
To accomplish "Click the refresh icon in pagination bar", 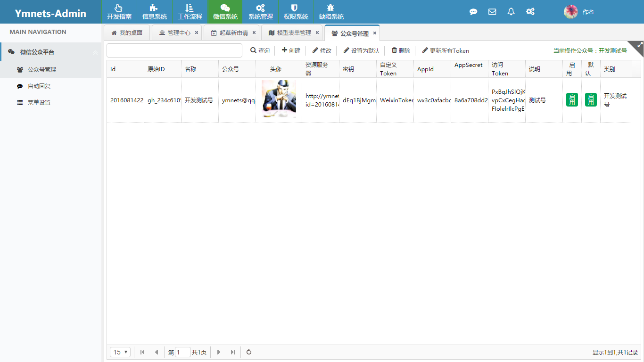I will click(249, 352).
